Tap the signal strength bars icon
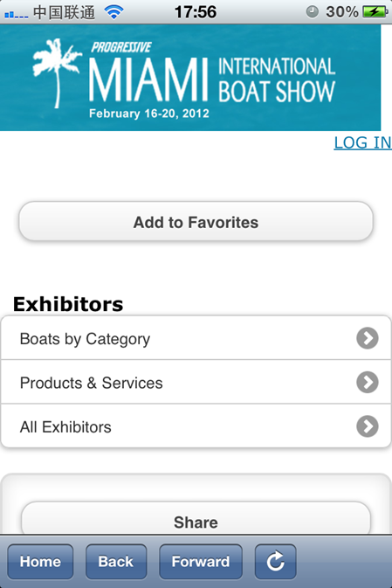This screenshot has width=392, height=588. point(16,14)
